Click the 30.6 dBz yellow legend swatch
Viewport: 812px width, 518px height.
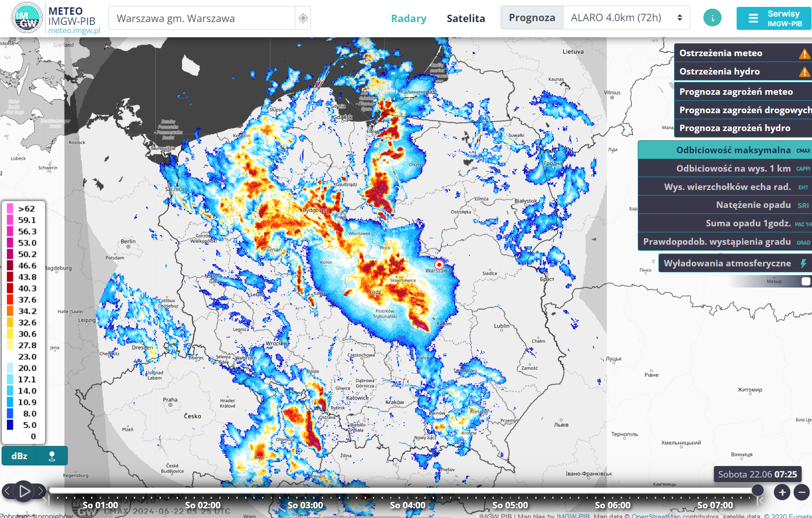(x=10, y=334)
